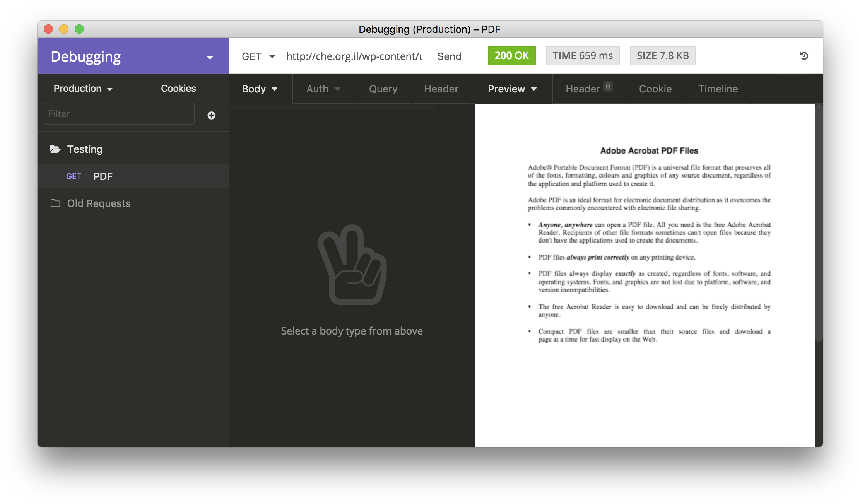Create a new request with the plus icon
Image resolution: width=860 pixels, height=504 pixels.
[211, 114]
